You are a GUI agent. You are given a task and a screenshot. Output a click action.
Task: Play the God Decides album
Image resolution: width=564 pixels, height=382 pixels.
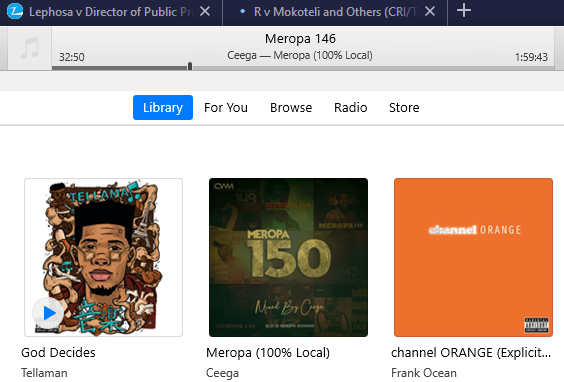(48, 313)
